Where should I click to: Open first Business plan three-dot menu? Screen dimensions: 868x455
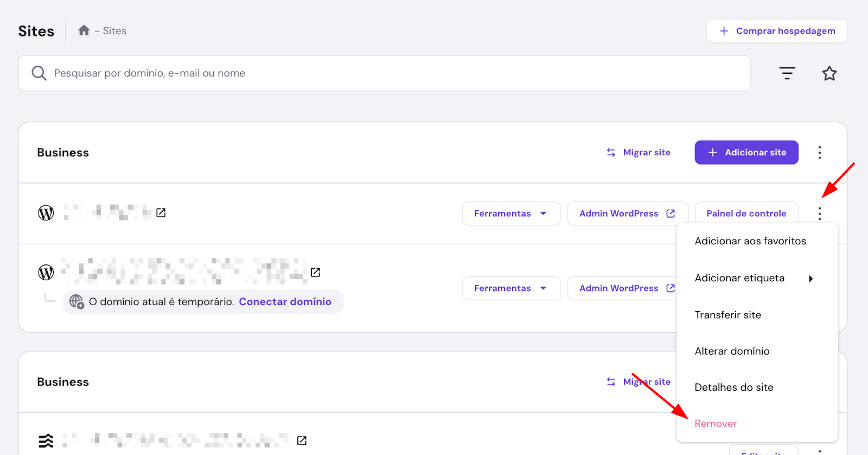pos(819,153)
